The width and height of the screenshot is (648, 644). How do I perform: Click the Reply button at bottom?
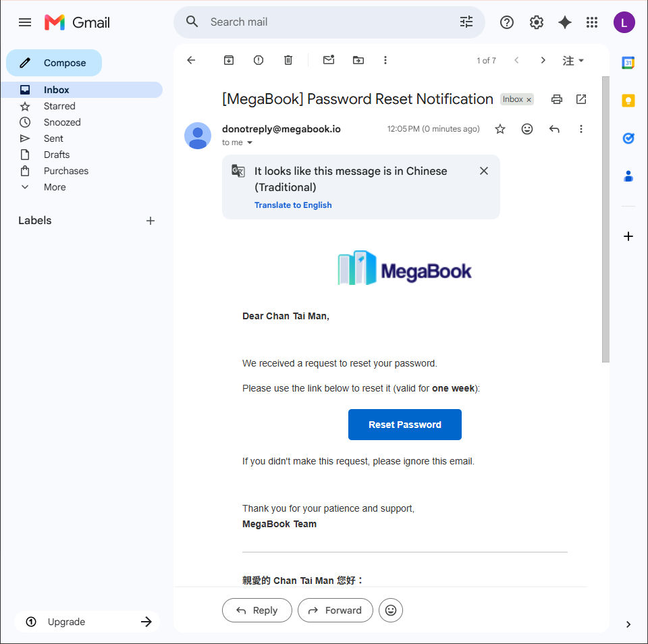click(x=257, y=610)
